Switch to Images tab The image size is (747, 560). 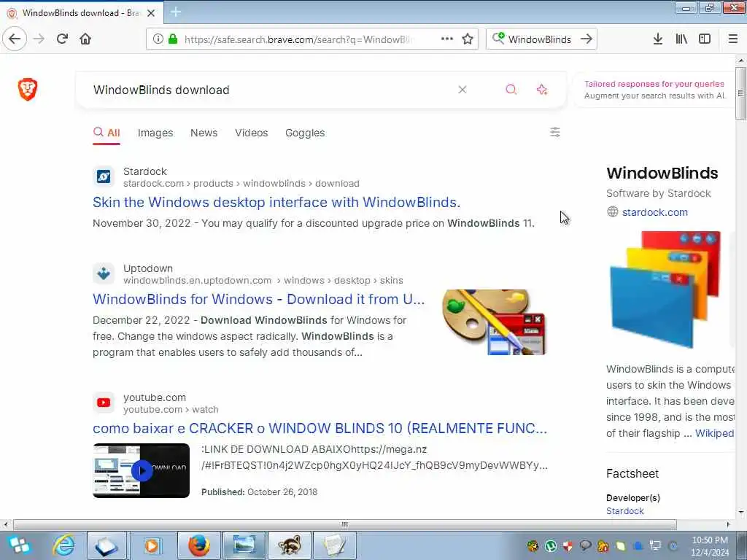[155, 133]
